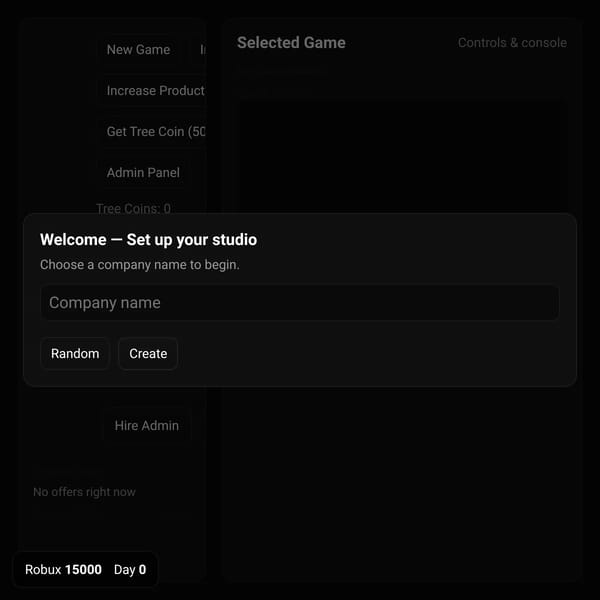Click the Day 0 counter
The height and width of the screenshot is (600, 600).
(x=130, y=570)
